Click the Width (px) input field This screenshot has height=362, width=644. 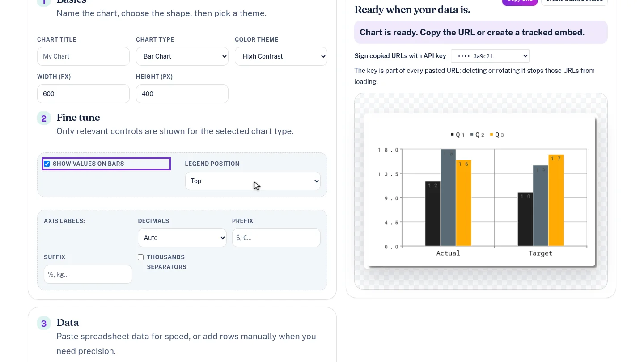(x=83, y=94)
